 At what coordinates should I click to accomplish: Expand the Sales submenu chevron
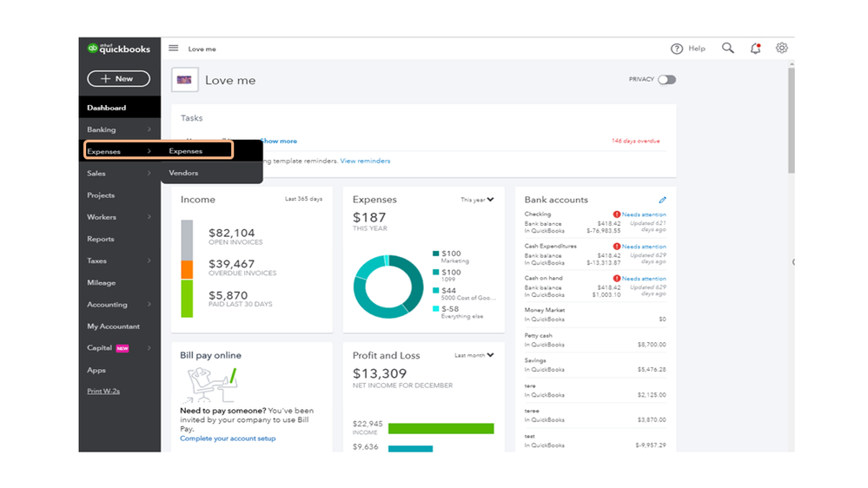point(149,173)
